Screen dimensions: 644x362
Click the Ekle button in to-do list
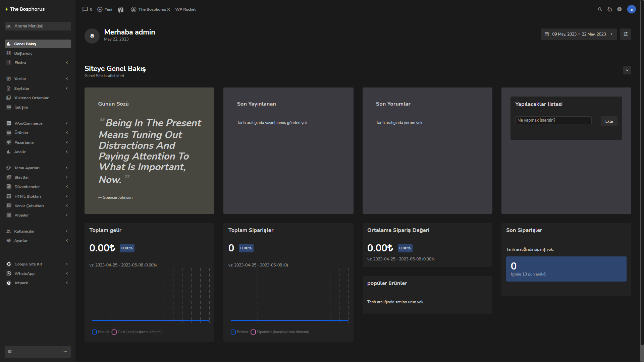pos(609,121)
